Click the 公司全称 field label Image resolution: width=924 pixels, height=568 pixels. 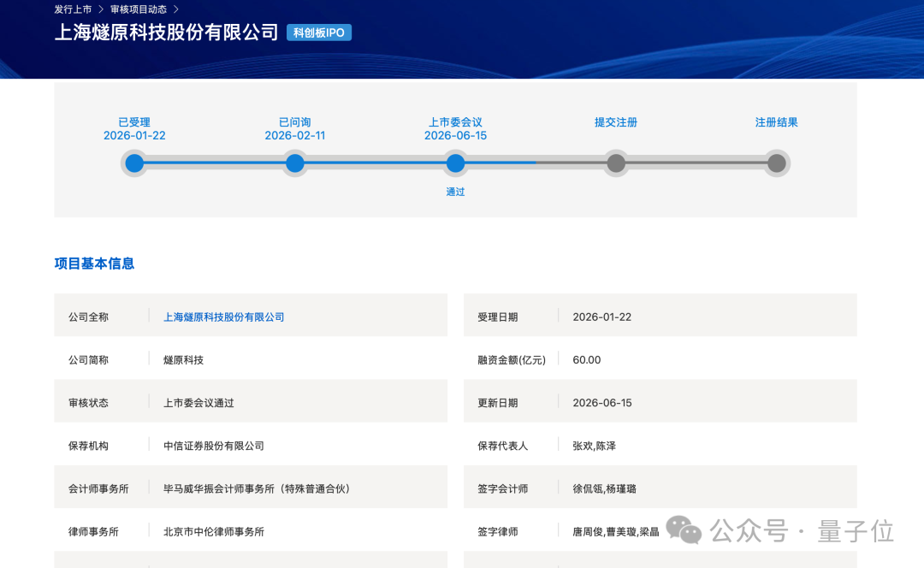click(88, 317)
